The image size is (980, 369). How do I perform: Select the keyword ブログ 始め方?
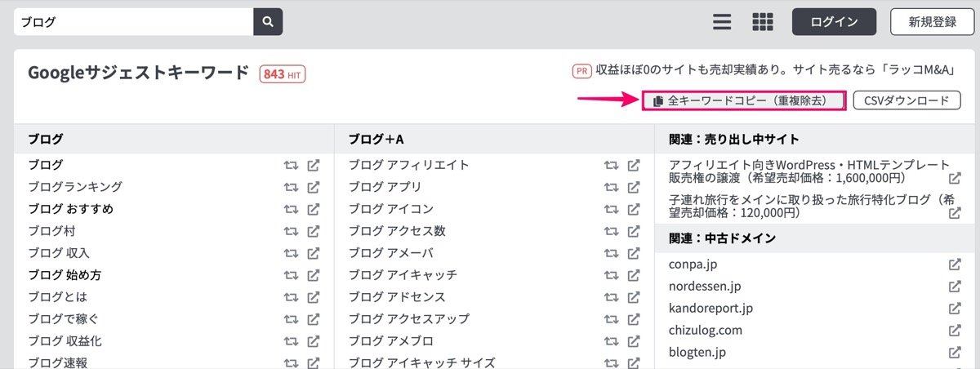tap(65, 275)
